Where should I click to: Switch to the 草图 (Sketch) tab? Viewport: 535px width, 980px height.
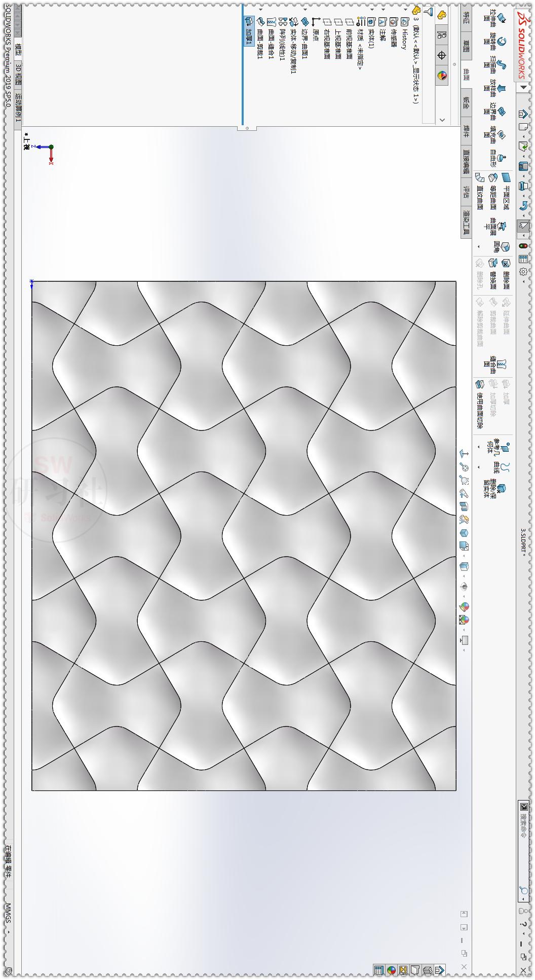[466, 46]
